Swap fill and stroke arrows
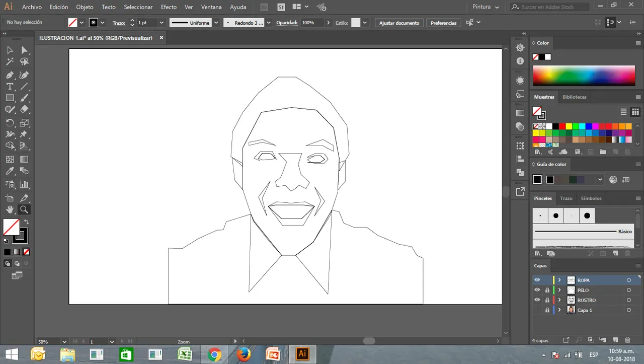 (x=26, y=222)
